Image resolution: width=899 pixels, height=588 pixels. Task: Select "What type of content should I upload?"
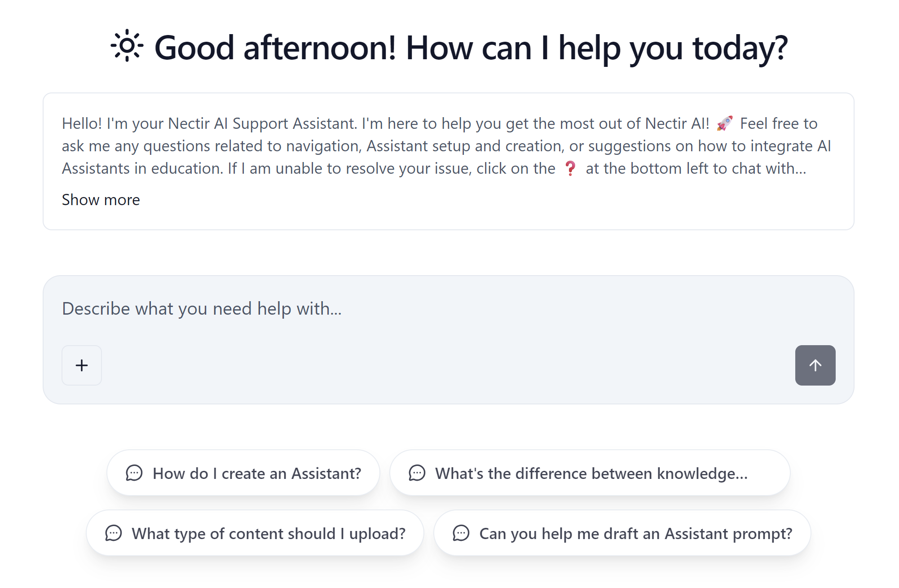tap(254, 533)
